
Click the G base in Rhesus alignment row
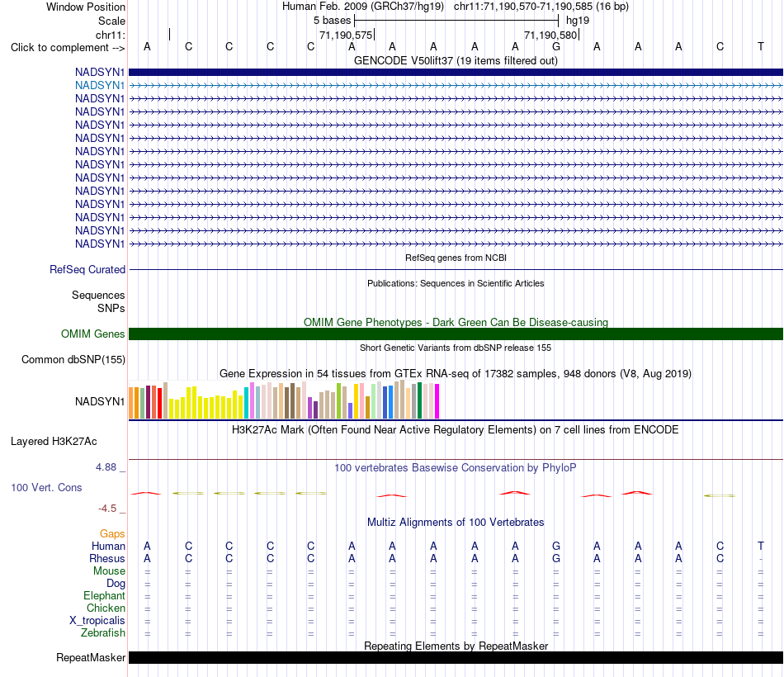pyautogui.click(x=556, y=558)
